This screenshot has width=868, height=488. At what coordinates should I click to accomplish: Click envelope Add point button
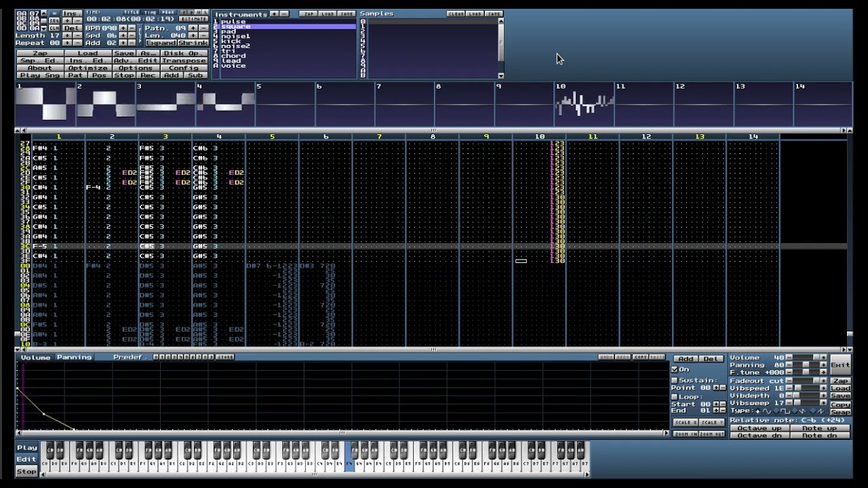686,359
